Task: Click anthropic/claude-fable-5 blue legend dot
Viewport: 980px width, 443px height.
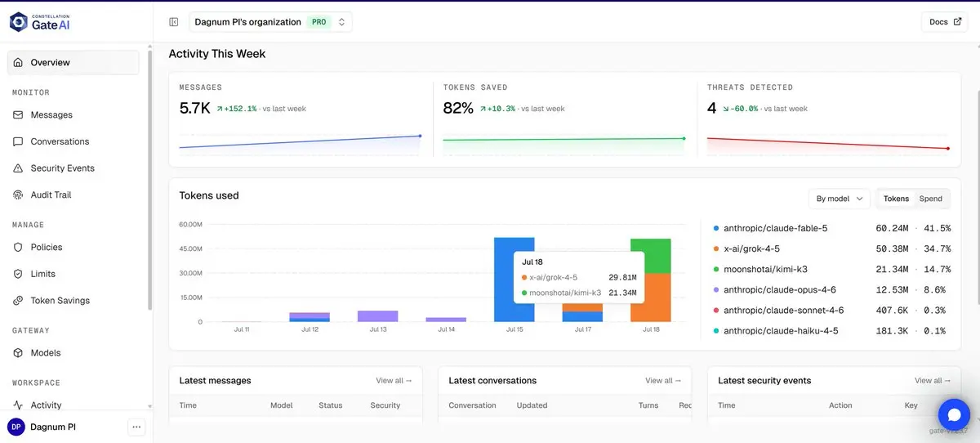Action: tap(716, 229)
